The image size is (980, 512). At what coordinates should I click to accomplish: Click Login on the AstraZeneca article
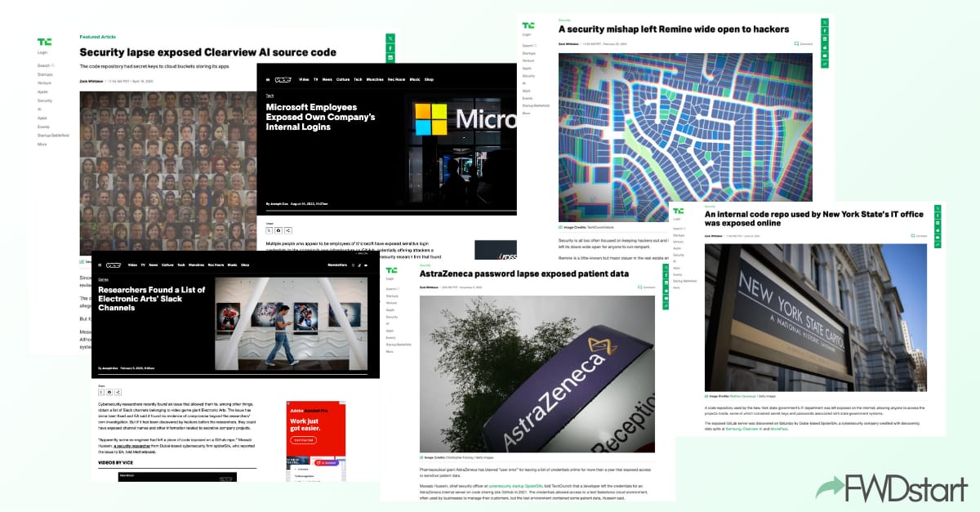tap(390, 279)
